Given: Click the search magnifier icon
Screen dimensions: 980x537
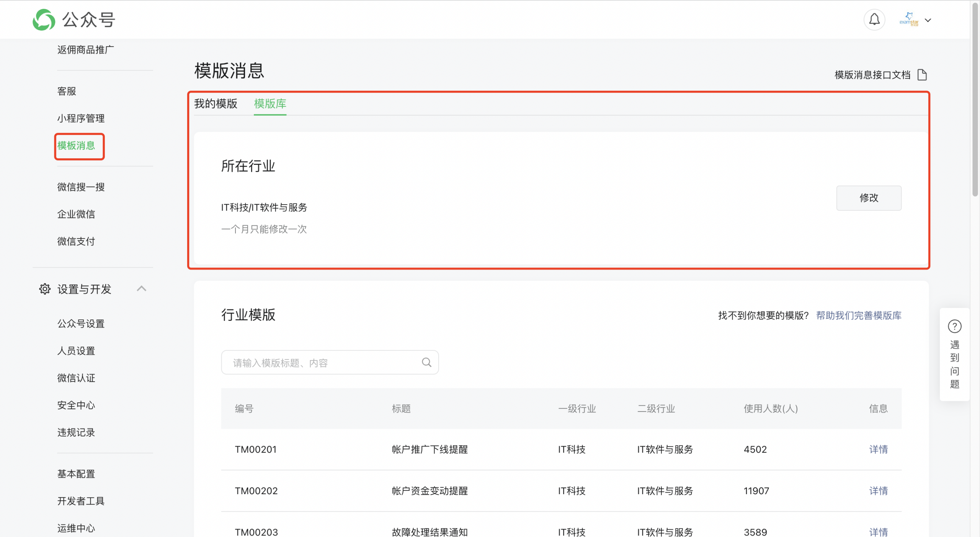Looking at the screenshot, I should click(x=426, y=362).
